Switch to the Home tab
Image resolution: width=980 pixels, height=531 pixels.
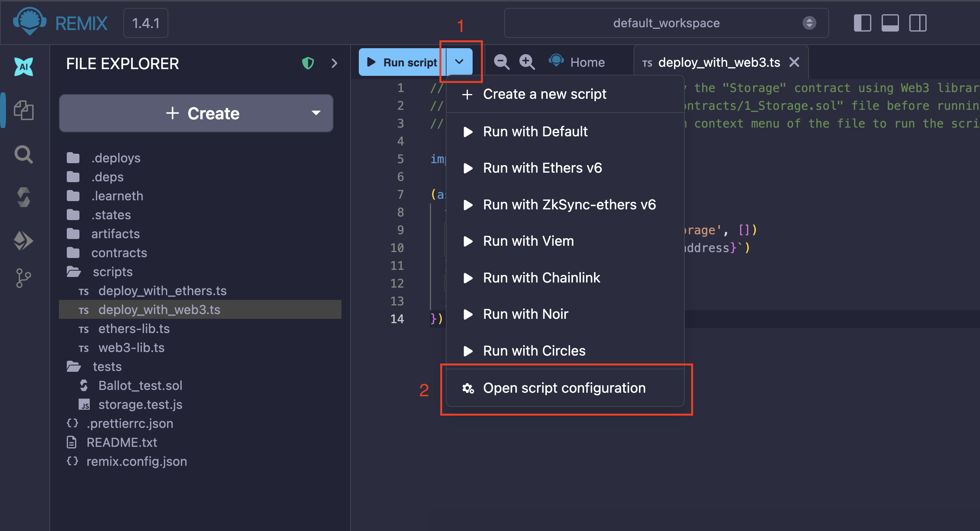(x=577, y=62)
